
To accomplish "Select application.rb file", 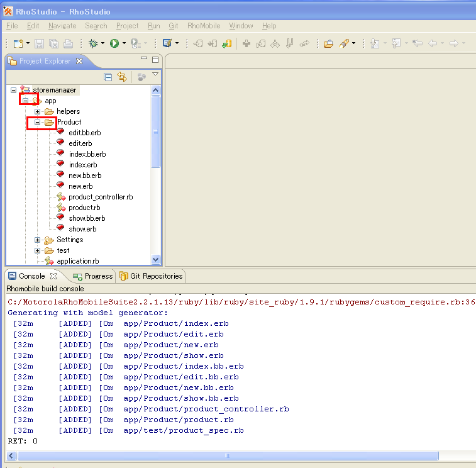I will tap(78, 261).
